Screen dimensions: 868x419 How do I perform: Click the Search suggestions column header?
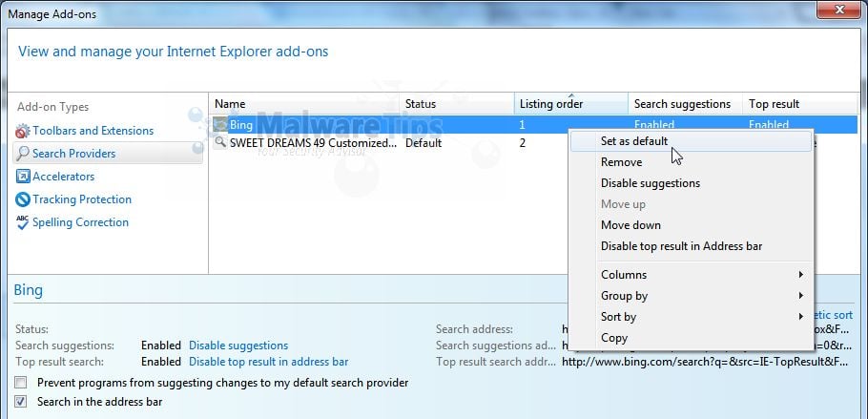point(685,104)
